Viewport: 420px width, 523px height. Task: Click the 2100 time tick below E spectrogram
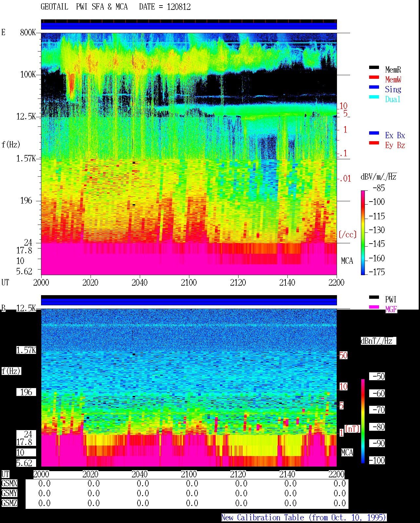(x=189, y=282)
